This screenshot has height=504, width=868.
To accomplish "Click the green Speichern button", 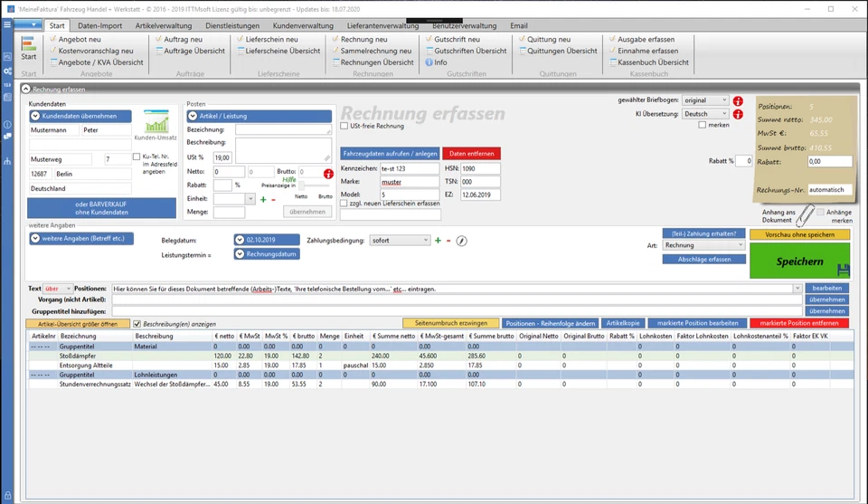I will [x=799, y=262].
